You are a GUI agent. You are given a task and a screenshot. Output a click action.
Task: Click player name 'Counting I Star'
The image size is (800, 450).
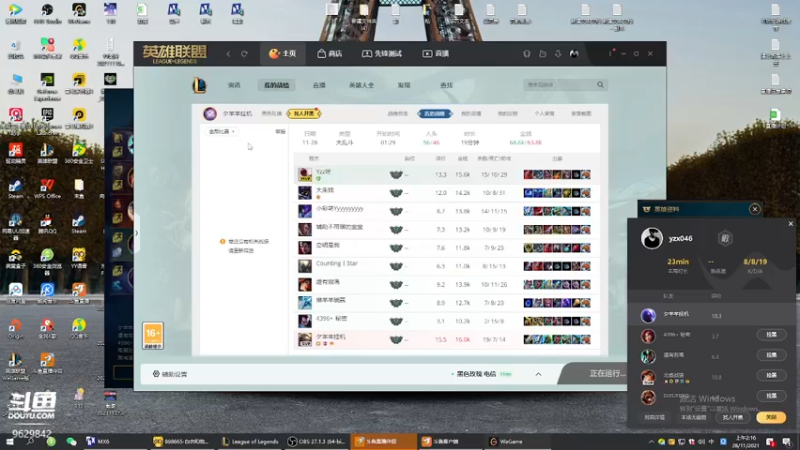337,263
